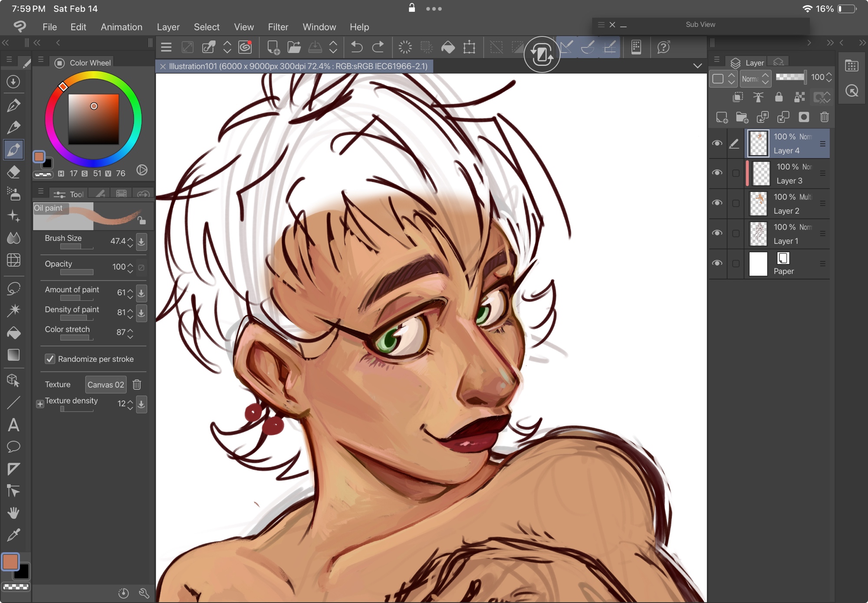The image size is (868, 603).
Task: Delete layer using trash icon
Action: (x=824, y=117)
